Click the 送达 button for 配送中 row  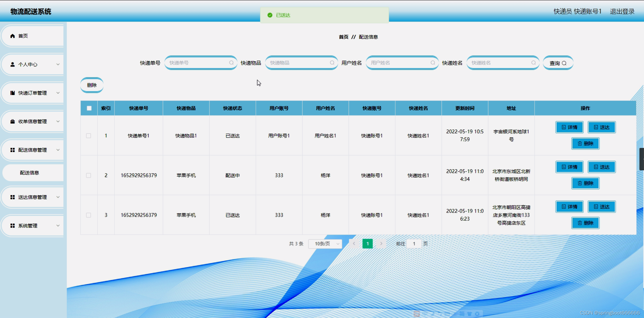[602, 167]
